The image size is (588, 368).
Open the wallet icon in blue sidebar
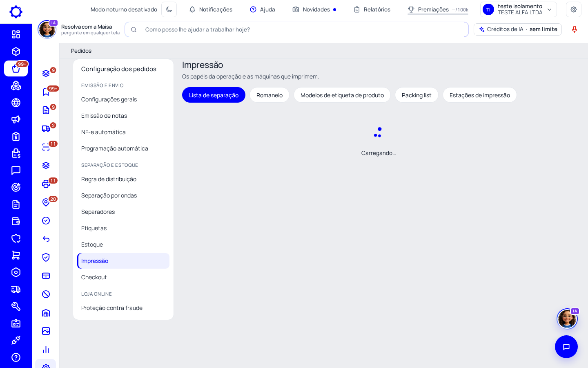point(16,221)
